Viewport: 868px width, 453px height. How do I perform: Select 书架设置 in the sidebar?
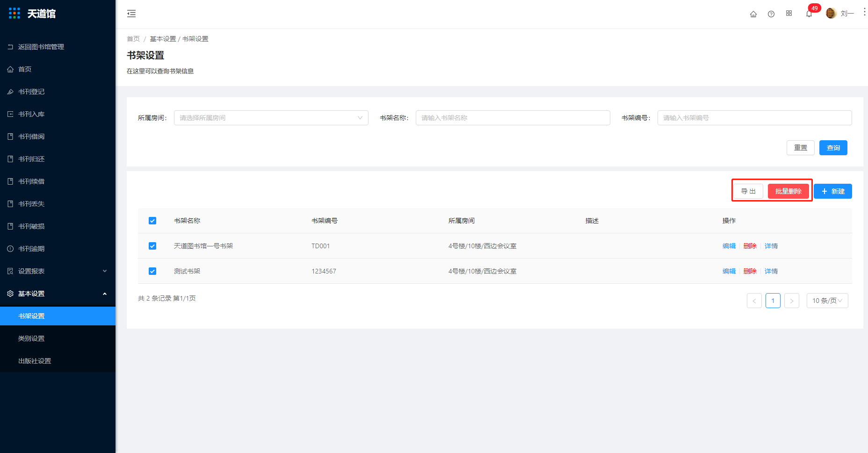coord(58,316)
